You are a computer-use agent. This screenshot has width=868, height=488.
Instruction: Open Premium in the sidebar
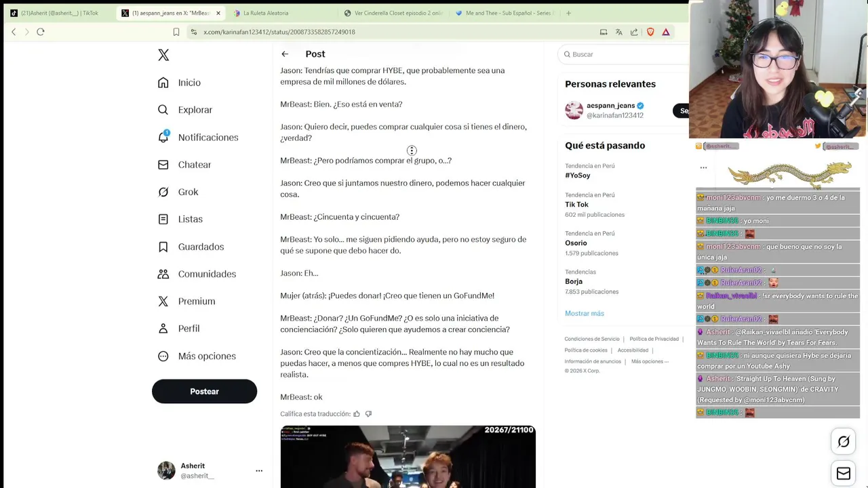(186, 301)
